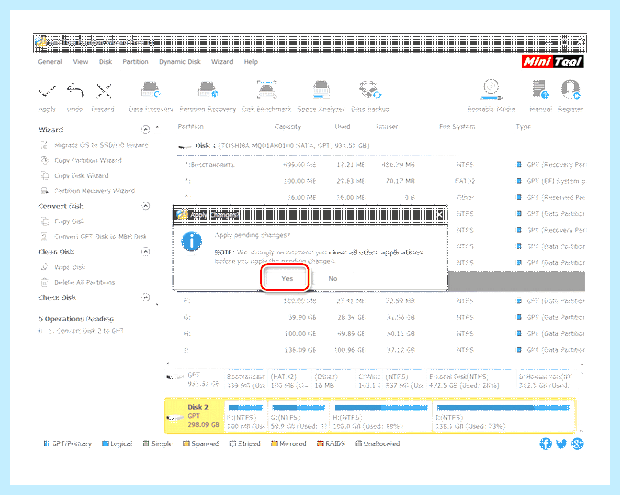Open the Manual icon

(541, 89)
